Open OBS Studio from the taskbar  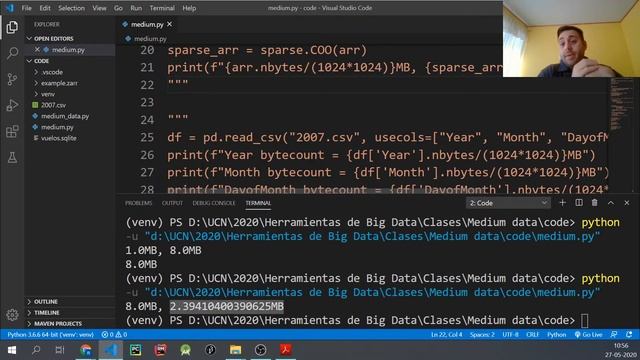coord(260,350)
